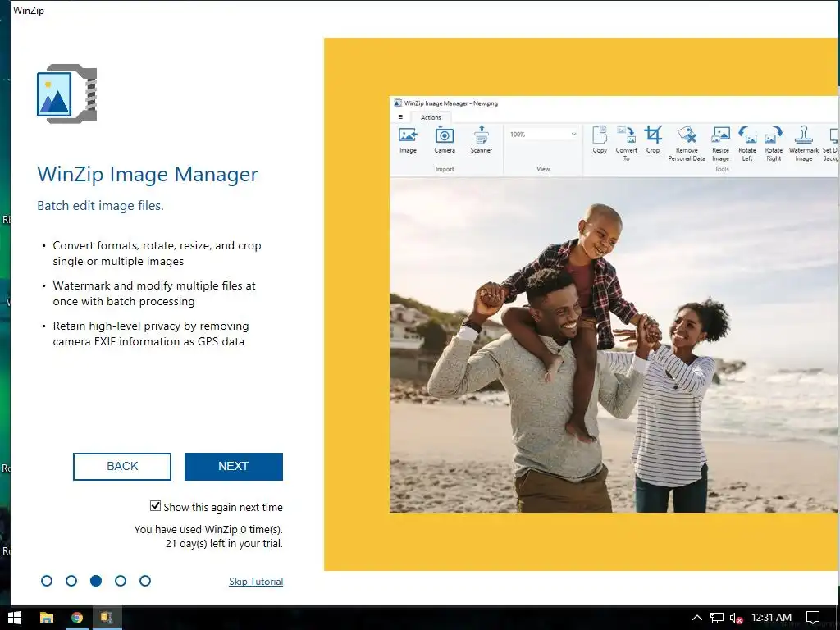
Task: Expand hidden system tray icons chevron
Action: 696,618
